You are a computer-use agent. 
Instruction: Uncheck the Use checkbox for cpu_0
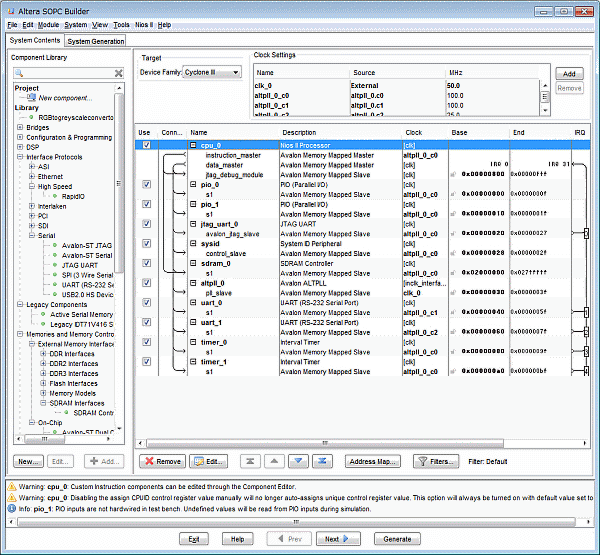point(147,145)
